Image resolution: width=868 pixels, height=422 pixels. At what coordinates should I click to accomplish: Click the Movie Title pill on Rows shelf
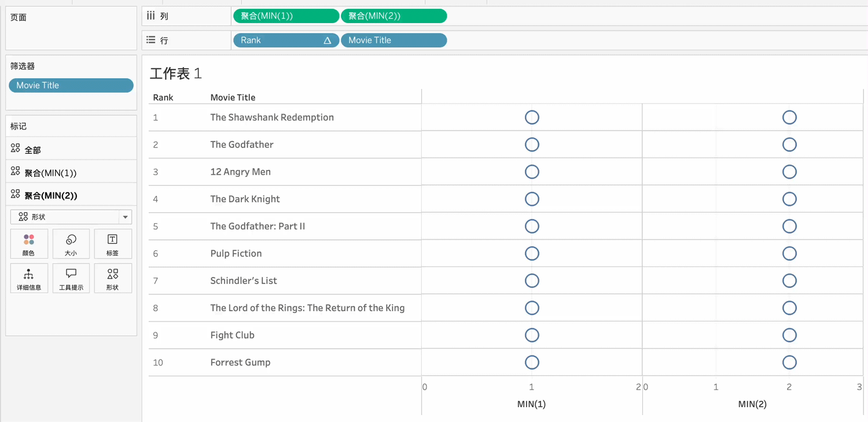(393, 40)
